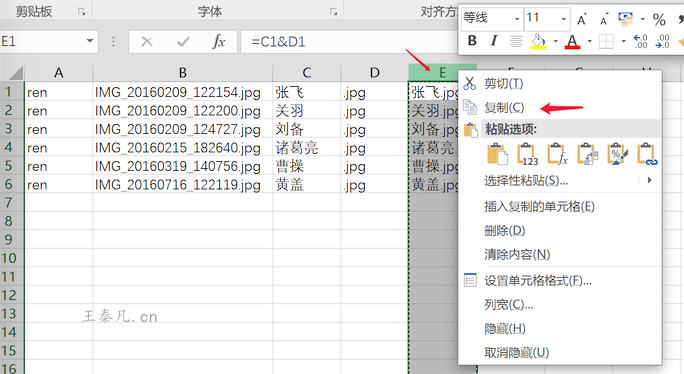Select 清除内容(N) from the context menu
684x374 pixels.
point(517,254)
